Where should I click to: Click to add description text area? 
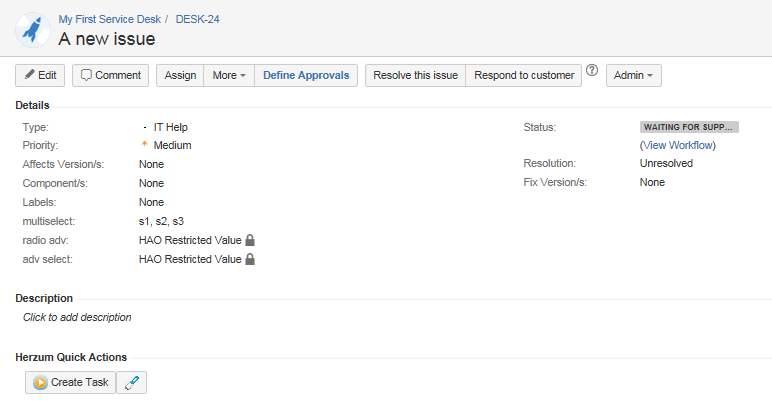[77, 317]
